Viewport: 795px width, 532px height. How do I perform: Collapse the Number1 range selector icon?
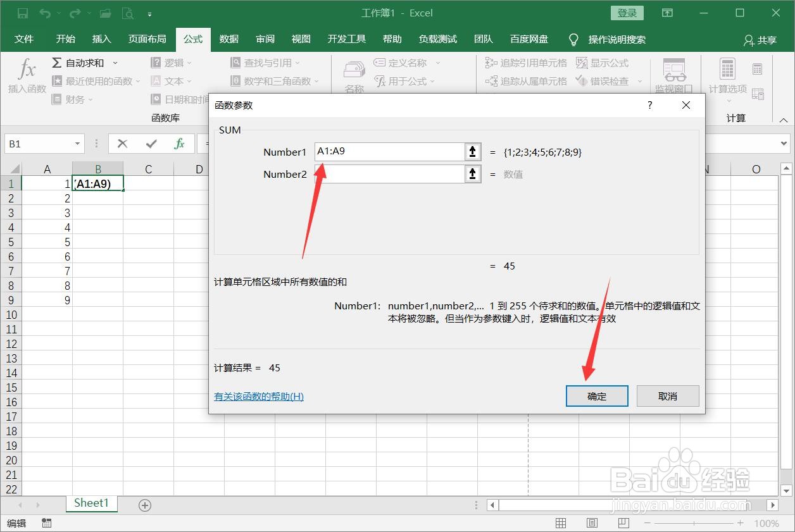coord(472,152)
